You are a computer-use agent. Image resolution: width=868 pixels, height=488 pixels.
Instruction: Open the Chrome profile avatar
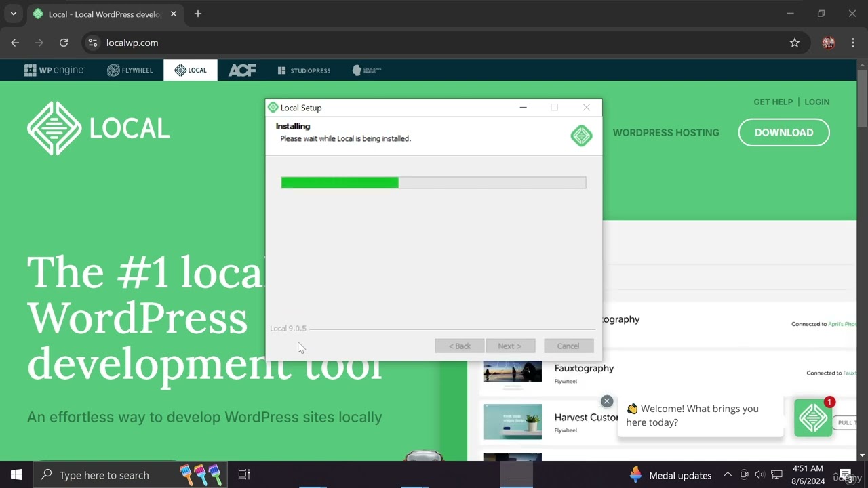click(x=829, y=43)
